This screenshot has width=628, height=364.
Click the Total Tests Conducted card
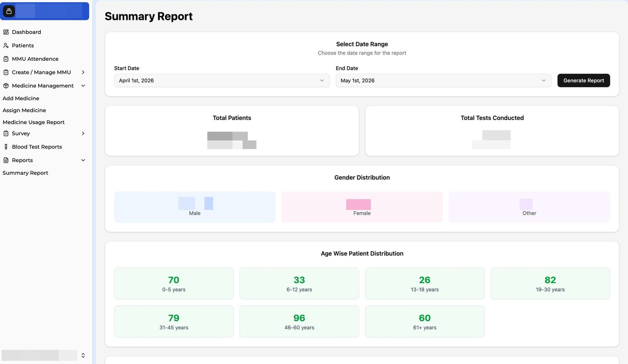[492, 131]
